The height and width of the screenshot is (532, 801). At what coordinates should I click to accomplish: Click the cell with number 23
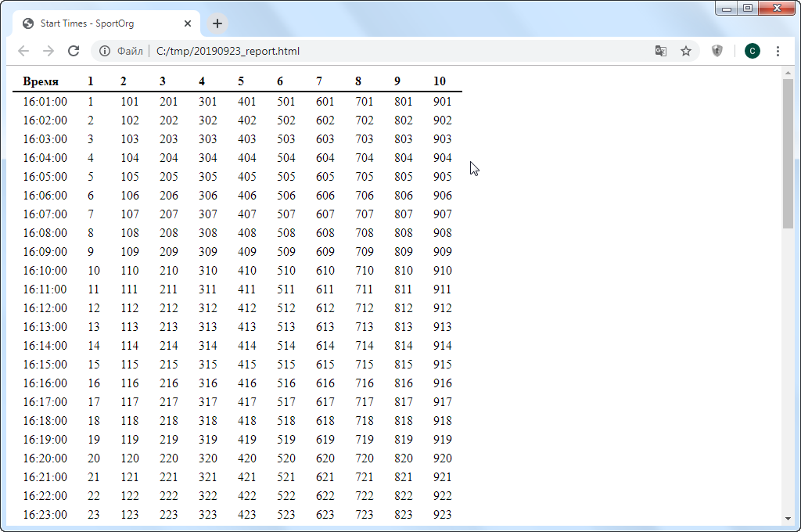[x=94, y=515]
